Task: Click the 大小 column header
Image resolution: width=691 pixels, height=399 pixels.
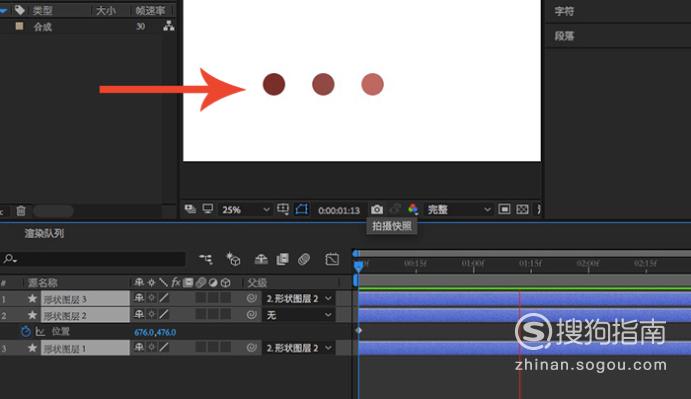Action: [x=106, y=11]
